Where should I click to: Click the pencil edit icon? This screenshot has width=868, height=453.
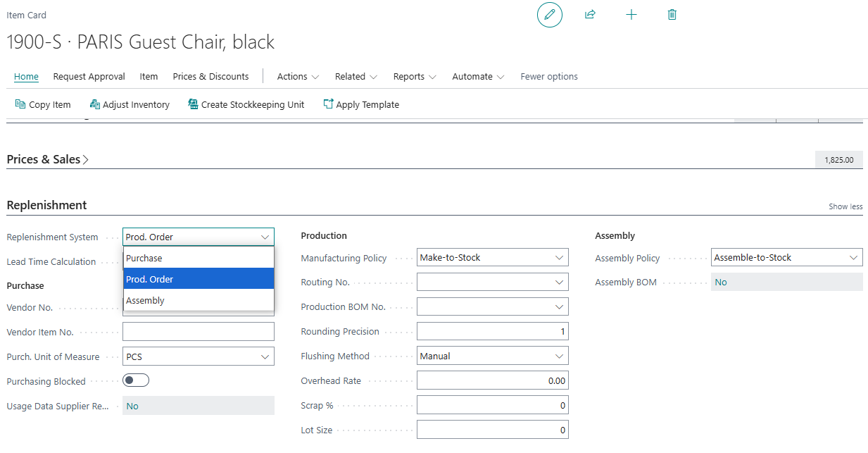550,15
